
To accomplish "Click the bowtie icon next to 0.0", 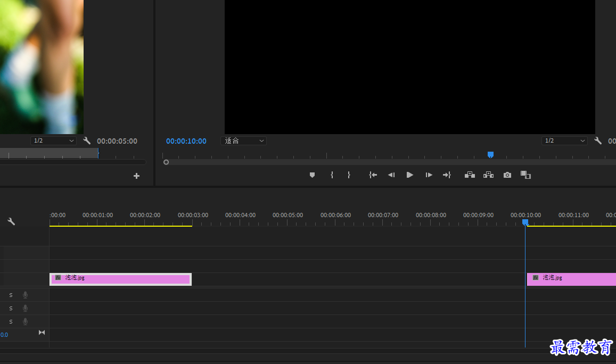I will [42, 333].
